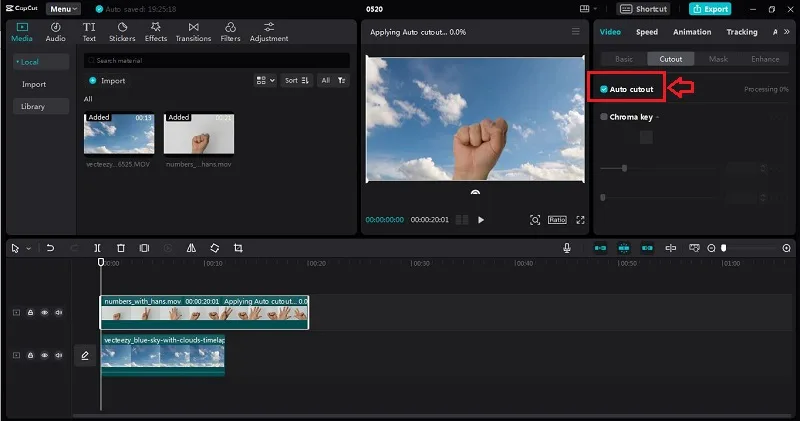Image resolution: width=800 pixels, height=421 pixels.
Task: Click the preview focus zoom icon
Action: coord(535,220)
